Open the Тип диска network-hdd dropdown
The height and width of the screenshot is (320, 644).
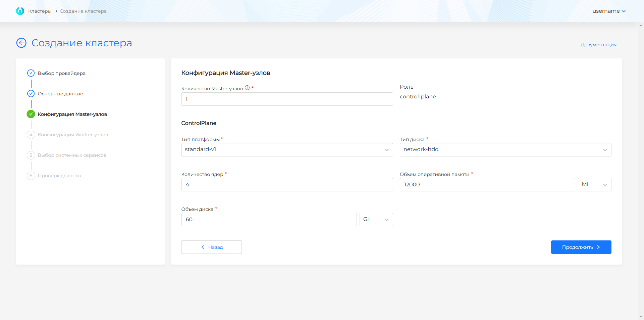point(505,150)
